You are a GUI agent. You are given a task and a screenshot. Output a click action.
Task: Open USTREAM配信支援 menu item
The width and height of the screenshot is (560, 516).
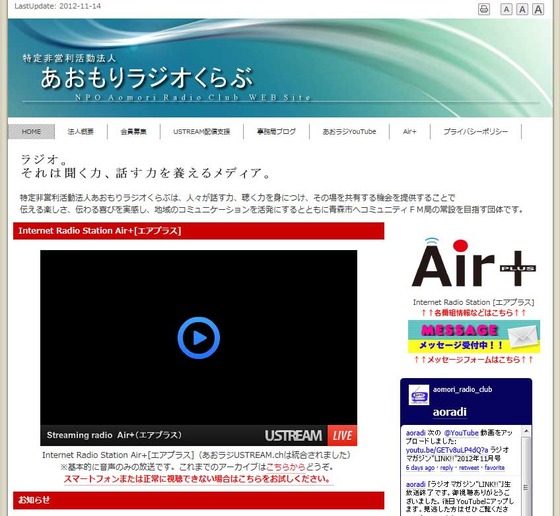(202, 131)
